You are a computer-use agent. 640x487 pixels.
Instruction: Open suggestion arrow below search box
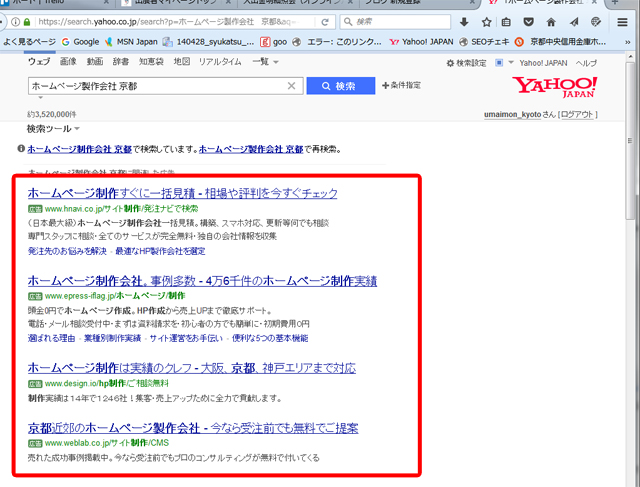(40, 98)
